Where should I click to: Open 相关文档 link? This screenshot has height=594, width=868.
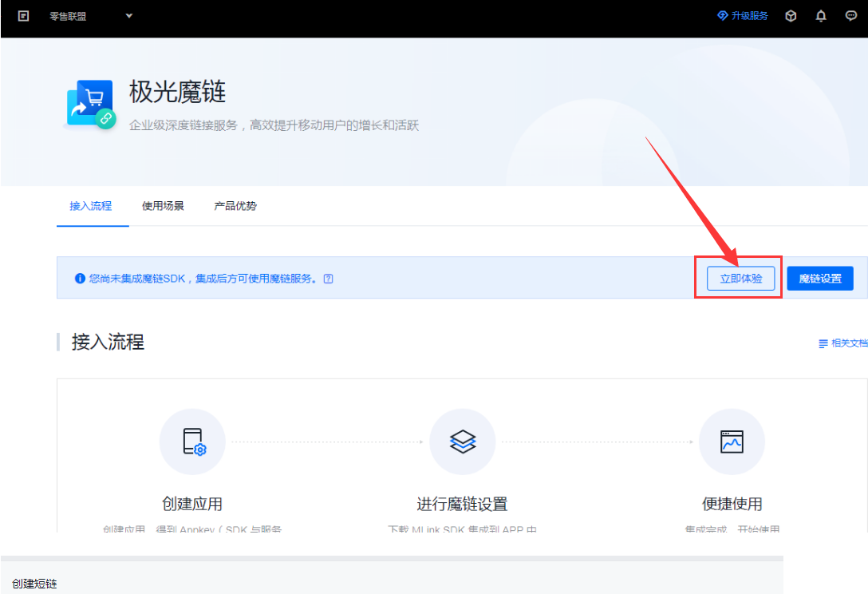click(x=843, y=343)
